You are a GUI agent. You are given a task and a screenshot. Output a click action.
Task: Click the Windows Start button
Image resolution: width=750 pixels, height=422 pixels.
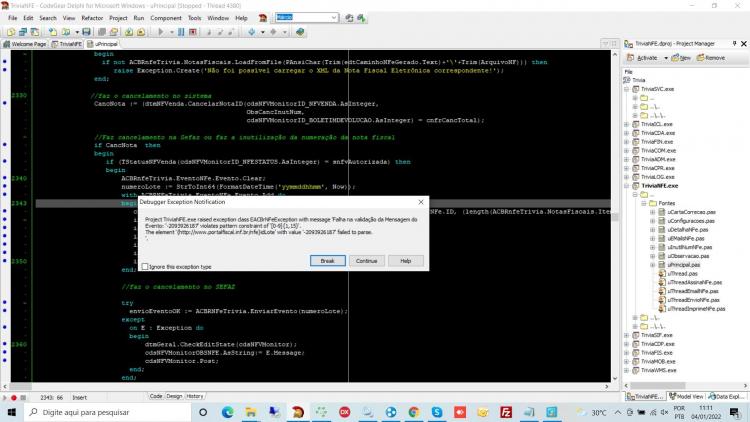point(11,412)
